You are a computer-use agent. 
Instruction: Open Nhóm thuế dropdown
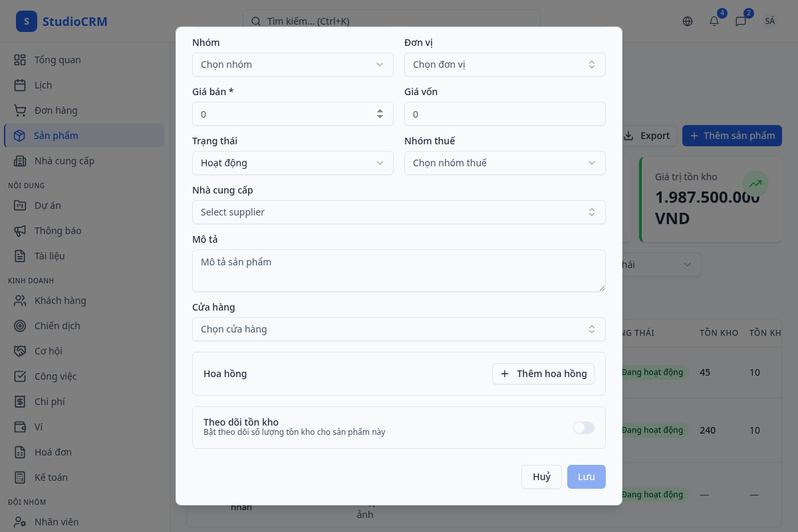tap(505, 163)
